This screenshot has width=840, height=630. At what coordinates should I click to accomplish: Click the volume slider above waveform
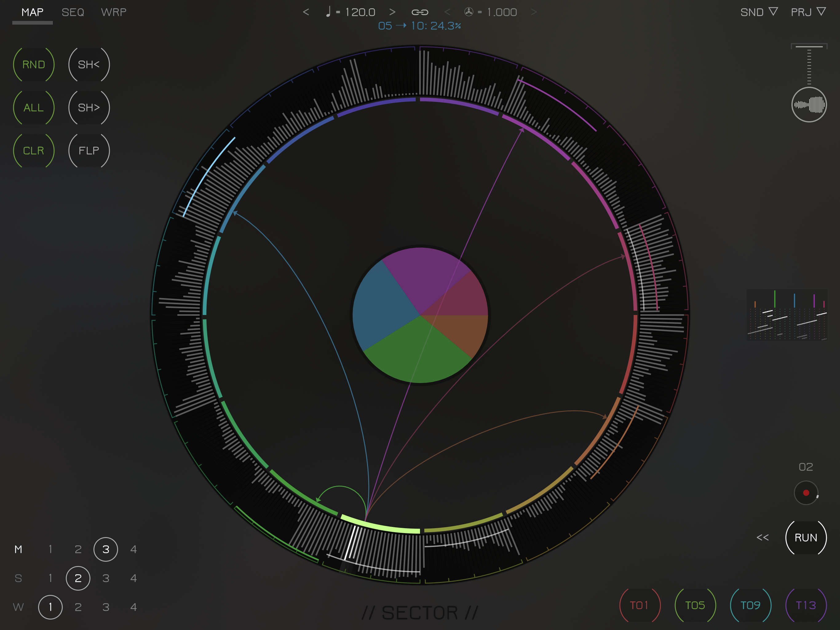click(x=809, y=65)
